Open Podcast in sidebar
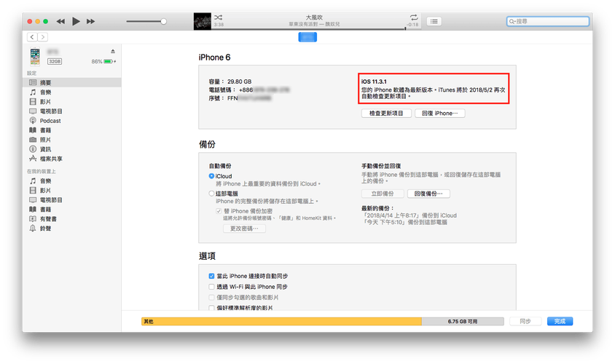The height and width of the screenshot is (364, 615). [x=72, y=121]
